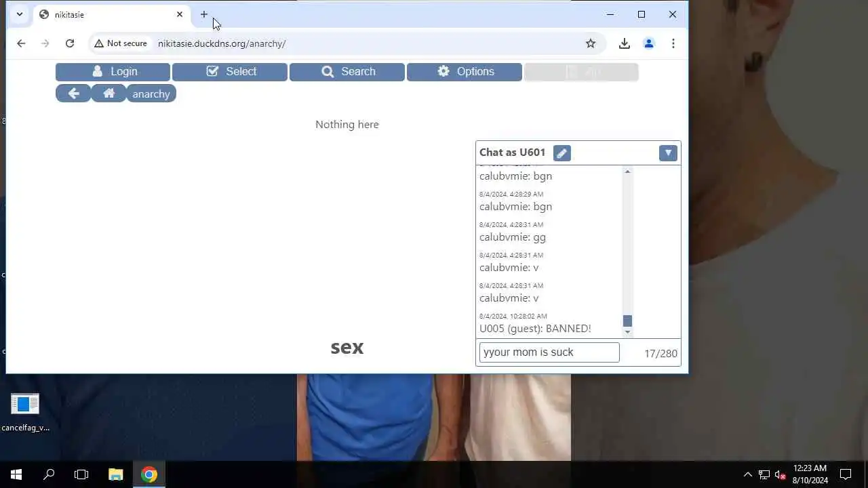Click the Select button

click(x=230, y=72)
